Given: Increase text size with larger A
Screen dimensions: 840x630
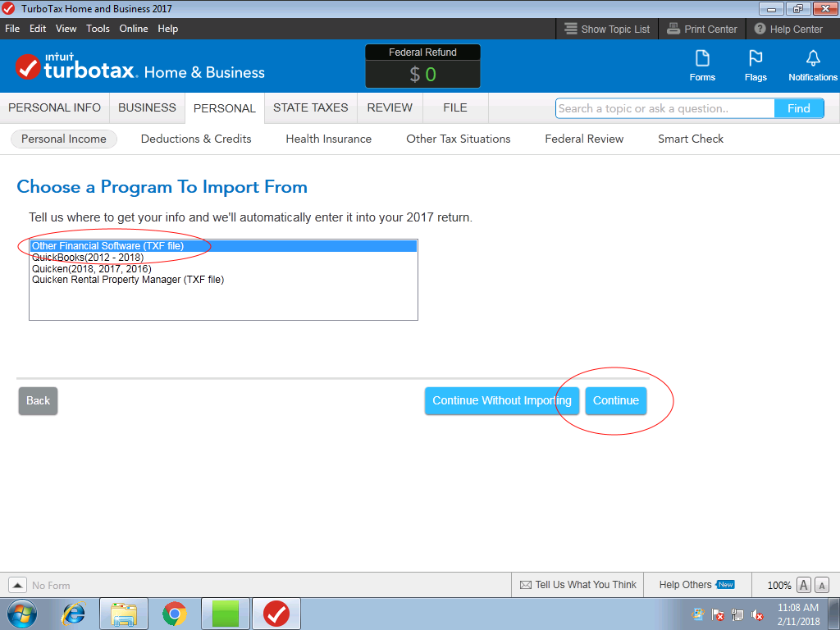Looking at the screenshot, I should [804, 585].
